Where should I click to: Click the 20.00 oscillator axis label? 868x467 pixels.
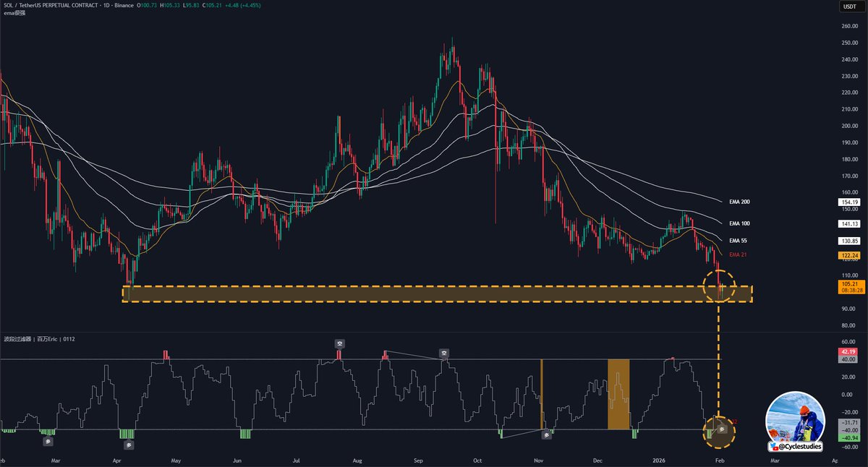point(849,377)
